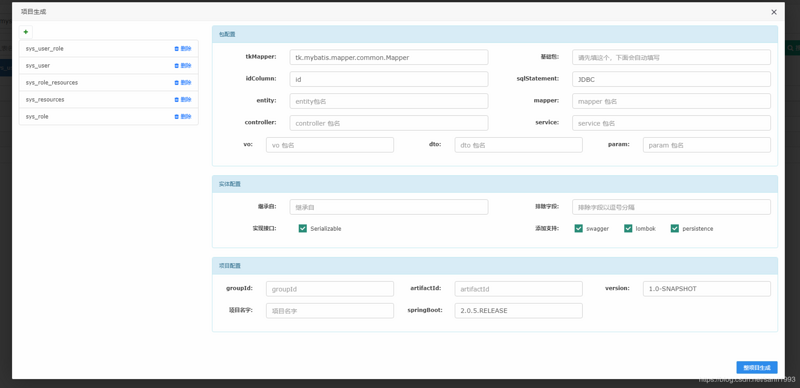Click the 排除字段 excluded fields input
This screenshot has height=388, width=800.
(671, 207)
